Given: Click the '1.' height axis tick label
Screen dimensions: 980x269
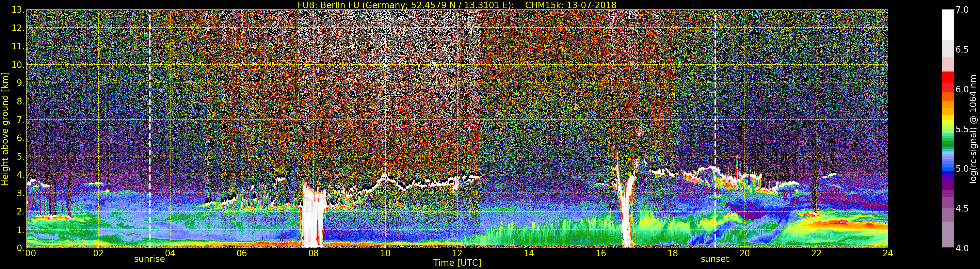Looking at the screenshot, I should click(x=20, y=230).
